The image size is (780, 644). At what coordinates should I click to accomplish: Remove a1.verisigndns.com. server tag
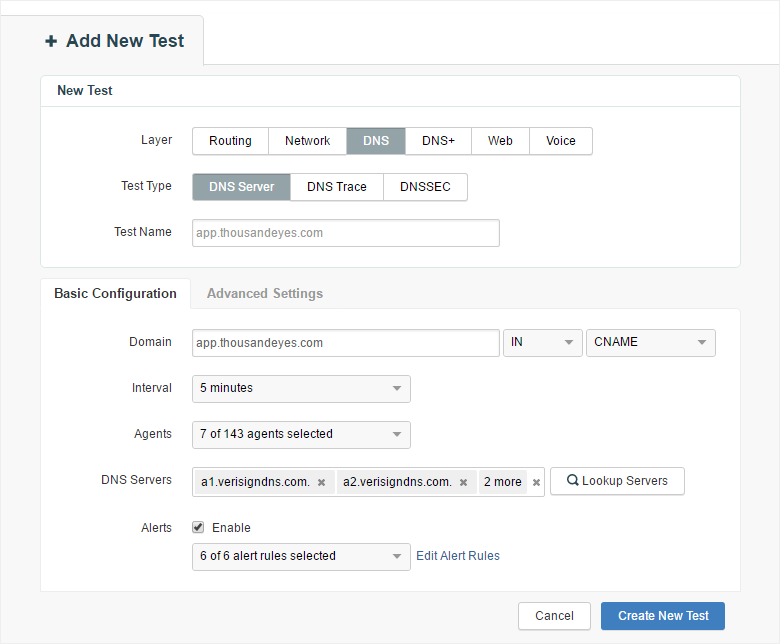tap(321, 482)
